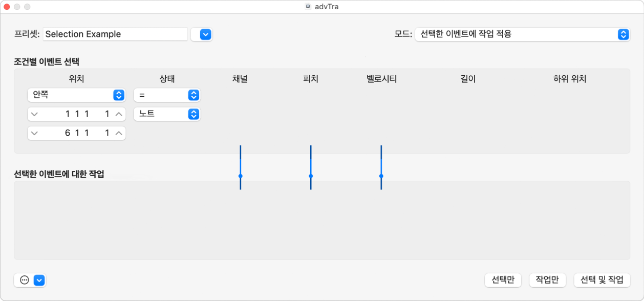Open the preset menu next to the name field

click(202, 34)
